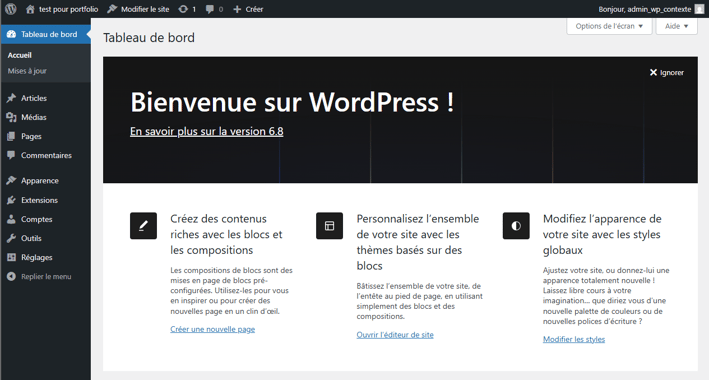Click the WordPress logo in admin bar

[10, 9]
